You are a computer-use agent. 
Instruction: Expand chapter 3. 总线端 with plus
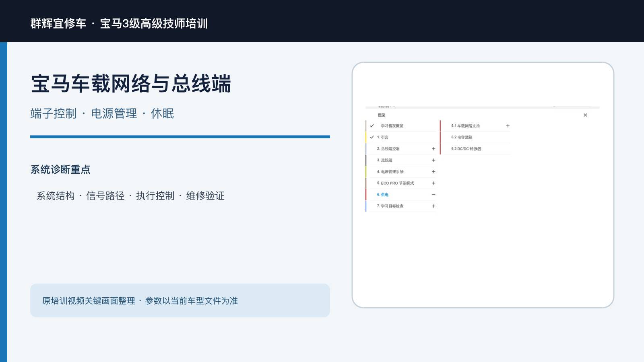click(x=433, y=160)
